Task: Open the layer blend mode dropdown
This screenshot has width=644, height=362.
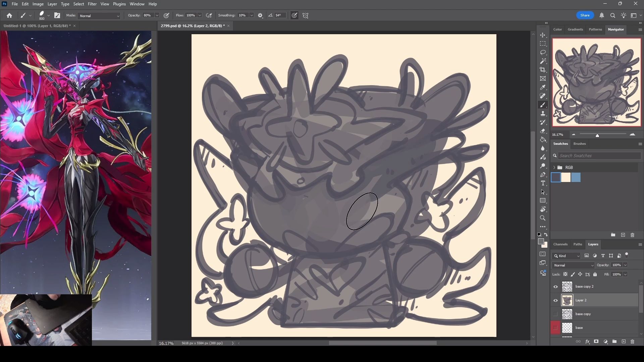Action: 573,265
